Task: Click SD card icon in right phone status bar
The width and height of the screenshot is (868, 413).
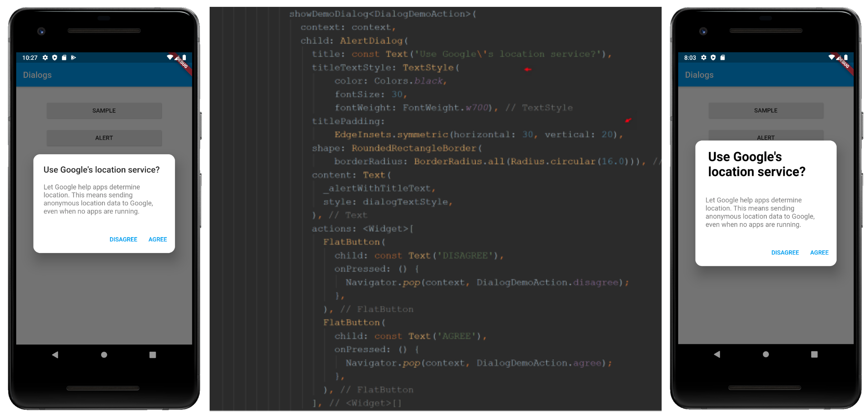Action: [722, 58]
